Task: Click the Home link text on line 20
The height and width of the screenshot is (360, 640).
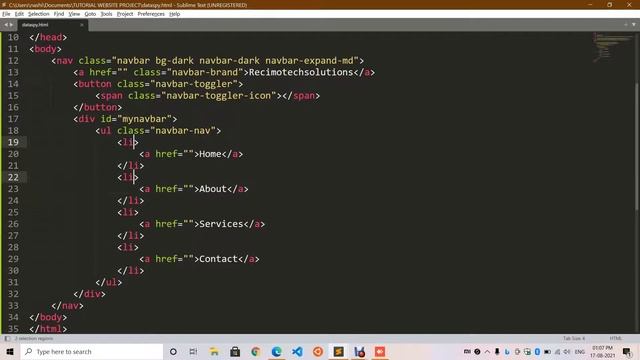Action: point(210,154)
